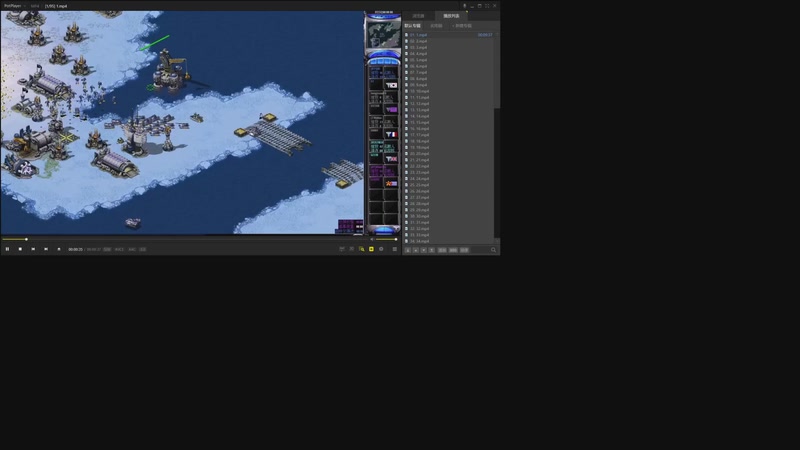
Task: Click the file icon beside 07. 7.mp4
Action: (407, 72)
